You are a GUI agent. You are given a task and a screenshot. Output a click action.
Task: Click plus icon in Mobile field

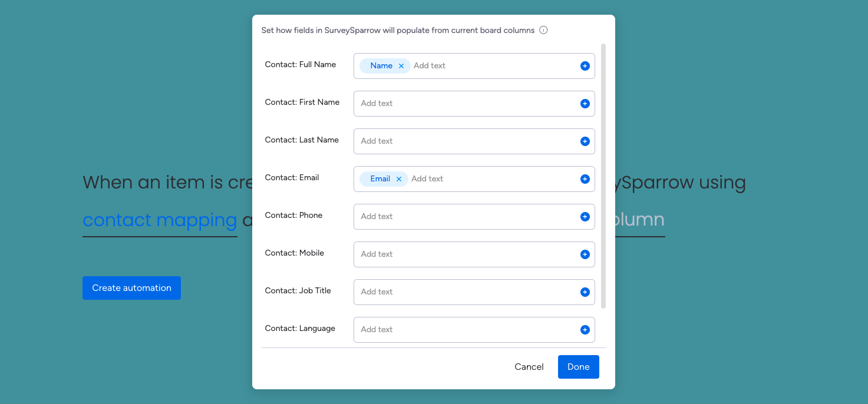click(585, 254)
